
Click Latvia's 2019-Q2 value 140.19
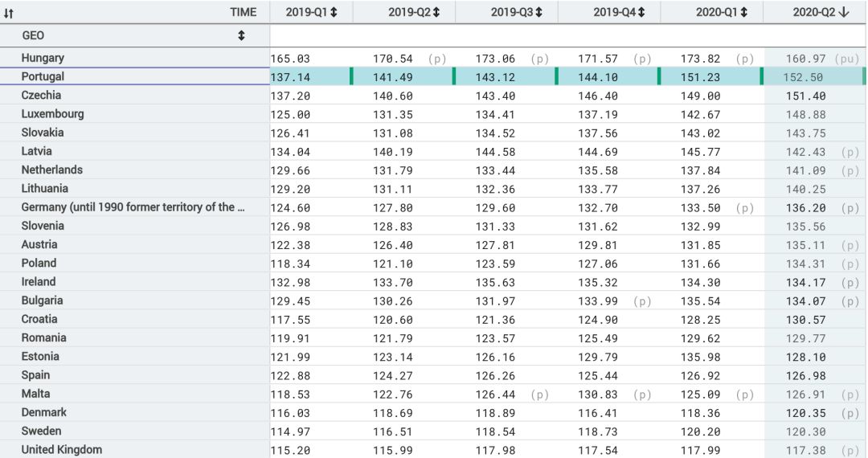coord(392,152)
